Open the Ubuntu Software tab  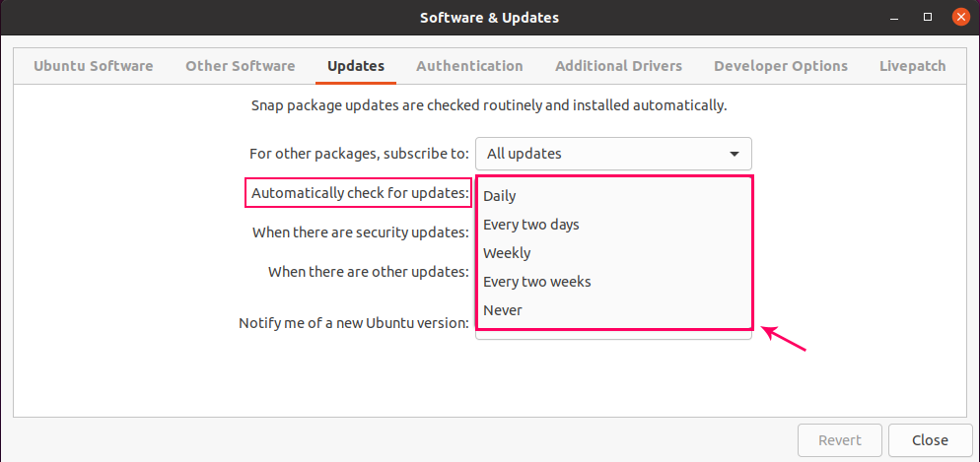point(94,66)
